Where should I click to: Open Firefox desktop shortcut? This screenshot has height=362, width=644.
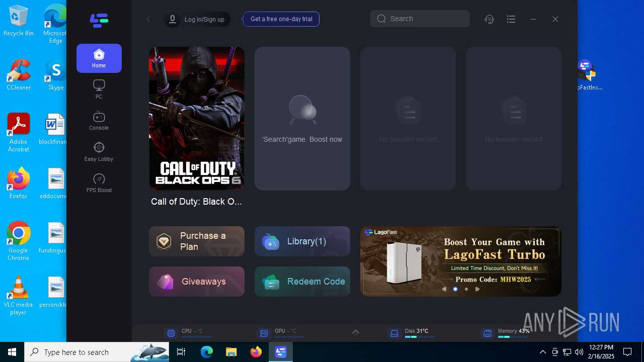coord(19,184)
